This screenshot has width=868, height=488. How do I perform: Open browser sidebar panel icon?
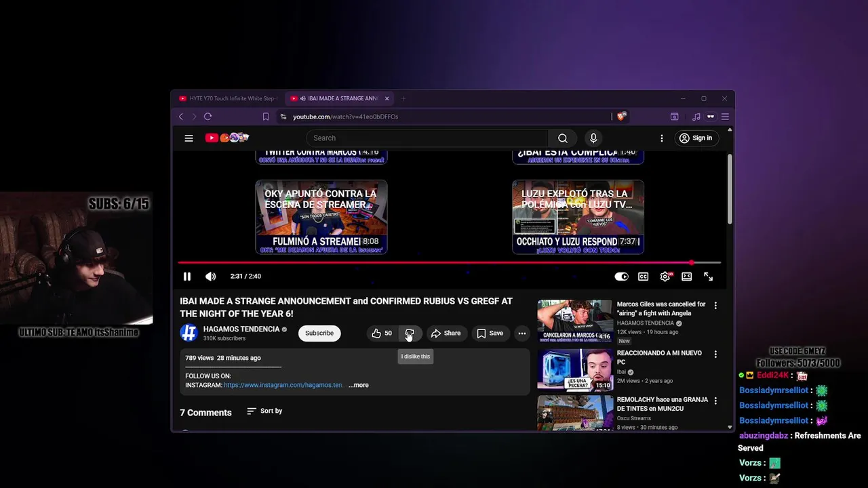(x=675, y=117)
